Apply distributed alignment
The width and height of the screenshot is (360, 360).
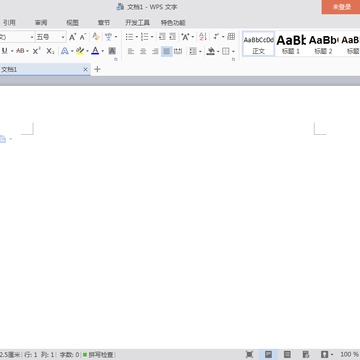(178, 51)
